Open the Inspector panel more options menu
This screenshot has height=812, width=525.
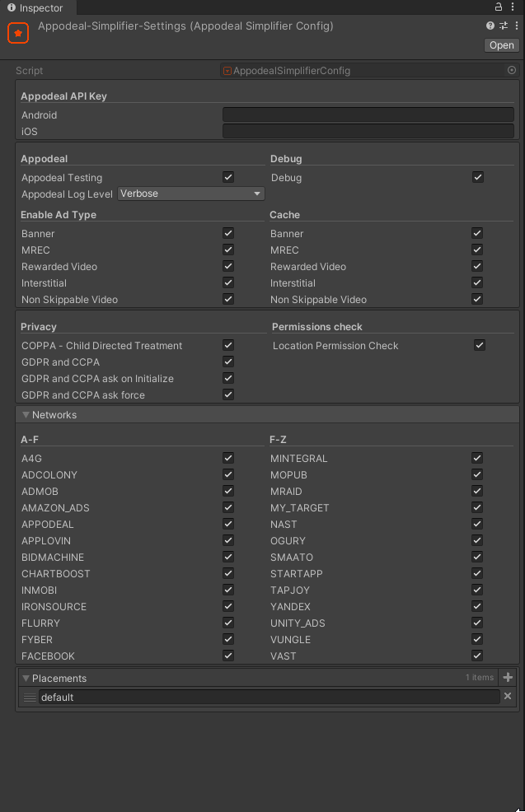(x=514, y=7)
